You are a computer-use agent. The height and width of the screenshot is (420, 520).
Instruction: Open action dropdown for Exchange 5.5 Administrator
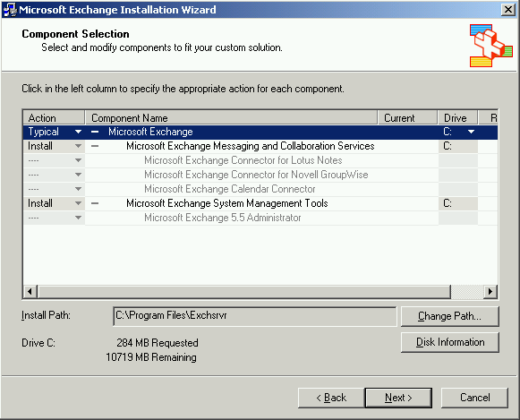click(x=78, y=218)
